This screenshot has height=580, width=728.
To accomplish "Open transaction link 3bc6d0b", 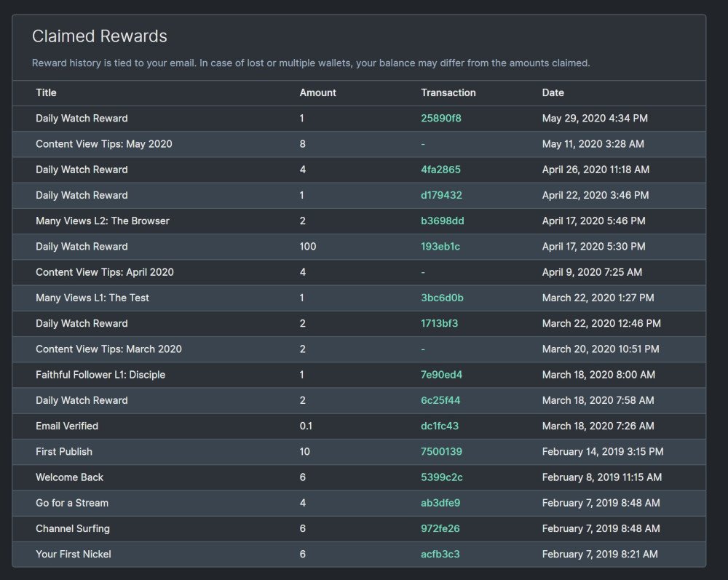I will pos(442,298).
